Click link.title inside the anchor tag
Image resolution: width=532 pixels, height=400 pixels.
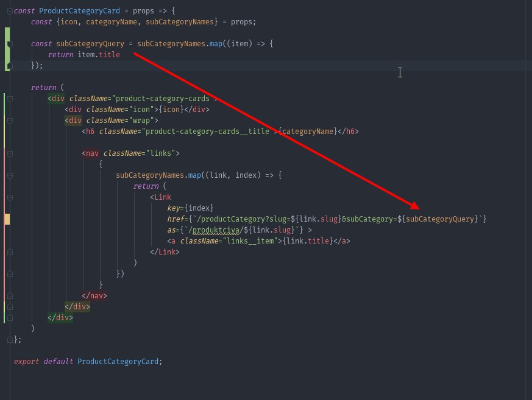pos(308,240)
